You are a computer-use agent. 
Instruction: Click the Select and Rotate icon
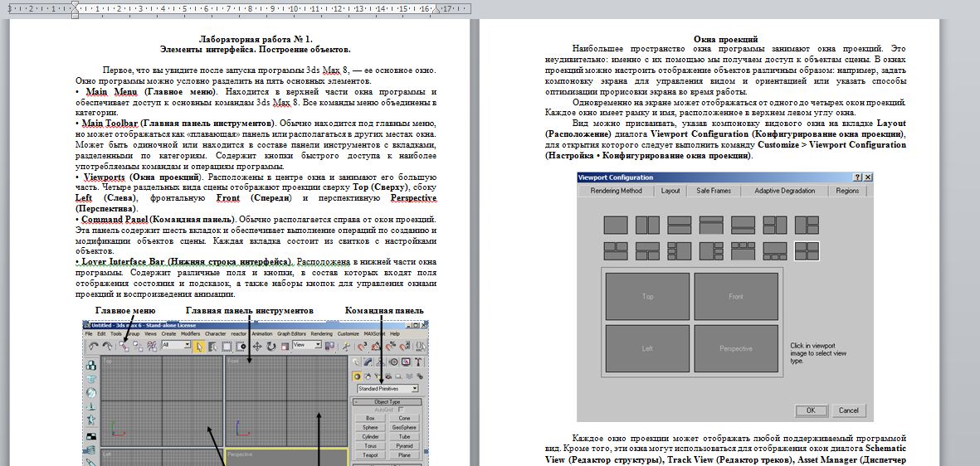(271, 347)
